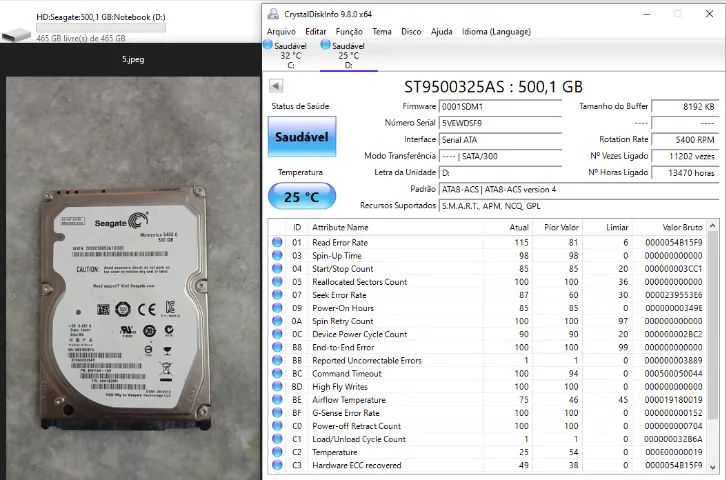Click the Reallocated Sectors Count attribute name
This screenshot has width=726, height=480.
[359, 281]
